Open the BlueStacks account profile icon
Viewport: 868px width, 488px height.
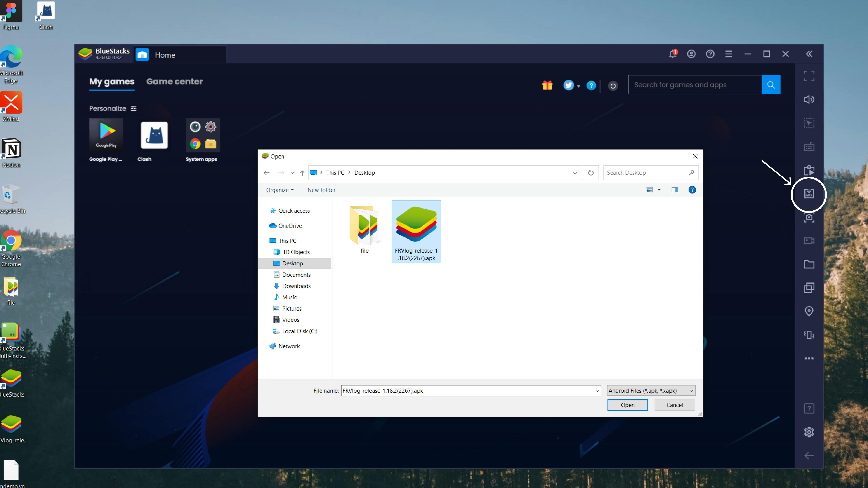pos(691,54)
